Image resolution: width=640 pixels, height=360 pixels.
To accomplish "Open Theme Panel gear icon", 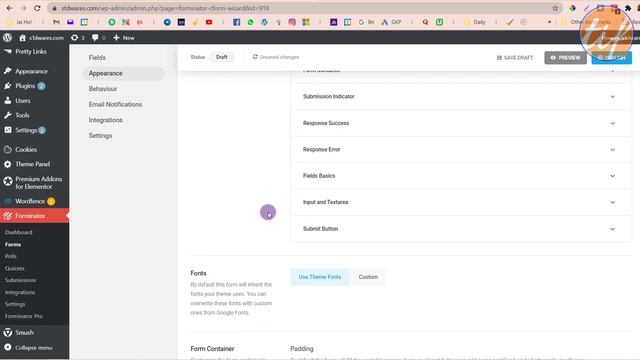I will (x=8, y=164).
